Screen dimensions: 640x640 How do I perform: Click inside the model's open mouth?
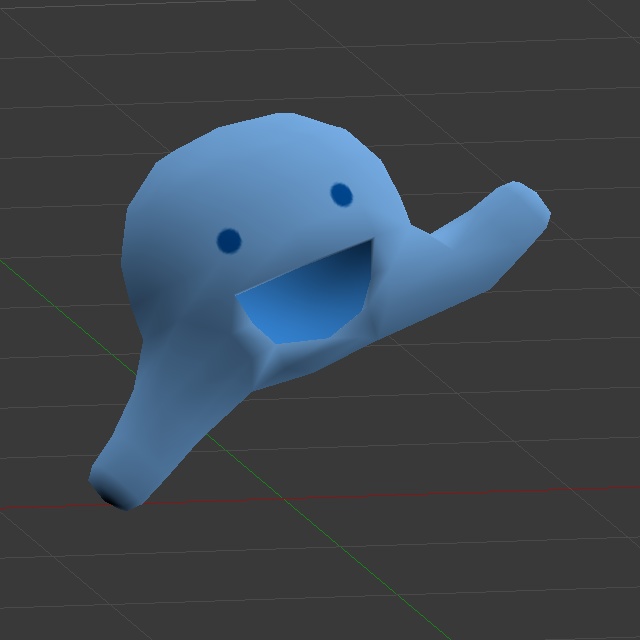coord(307,297)
